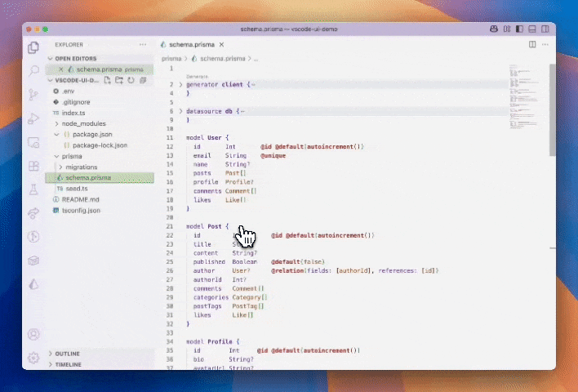
Task: Split the editor to the right
Action: pyautogui.click(x=532, y=44)
